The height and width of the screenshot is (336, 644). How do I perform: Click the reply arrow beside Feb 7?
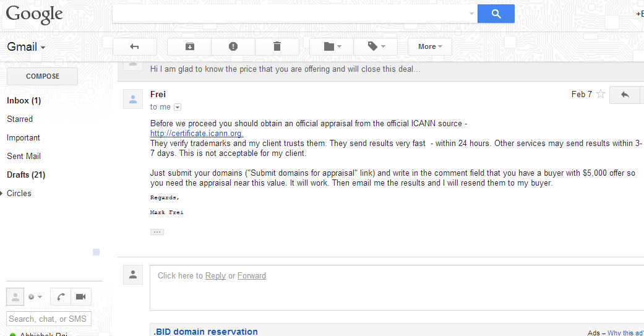(x=625, y=95)
